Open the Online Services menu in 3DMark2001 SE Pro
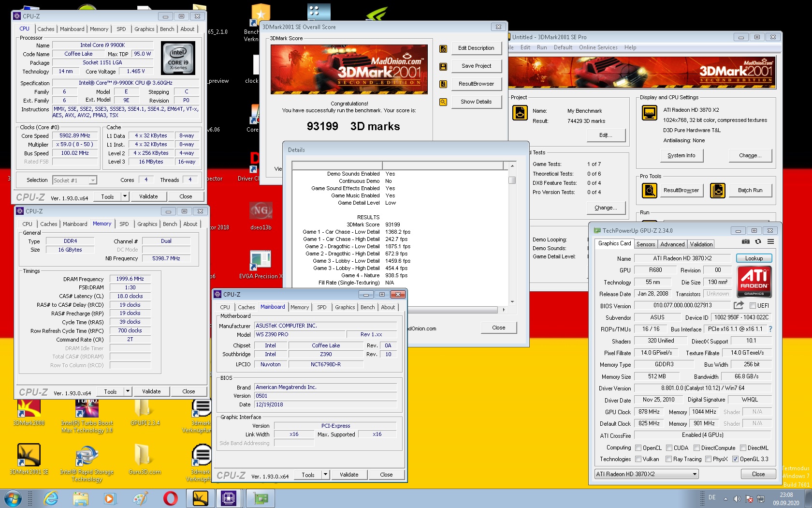 tap(598, 47)
